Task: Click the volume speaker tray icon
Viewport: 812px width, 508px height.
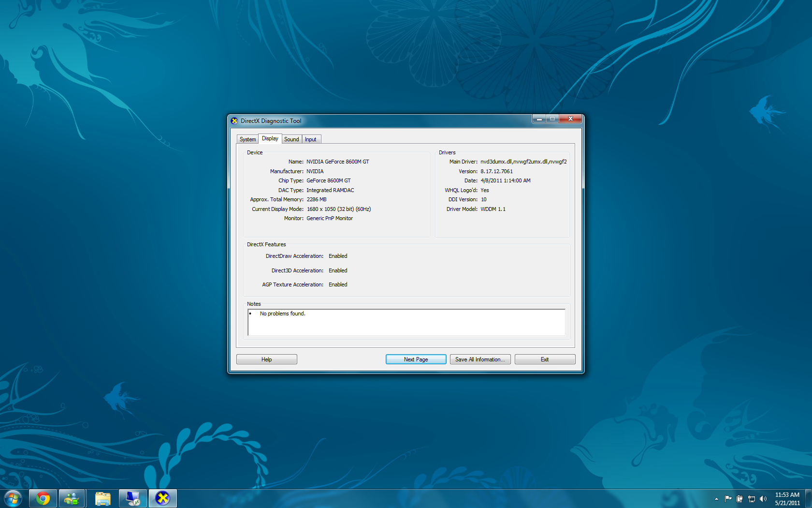Action: coord(763,499)
